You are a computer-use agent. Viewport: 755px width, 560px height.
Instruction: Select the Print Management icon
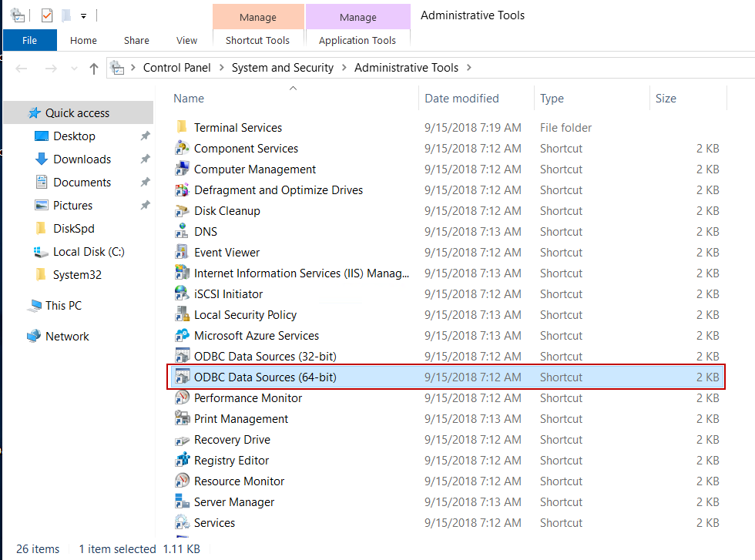182,419
